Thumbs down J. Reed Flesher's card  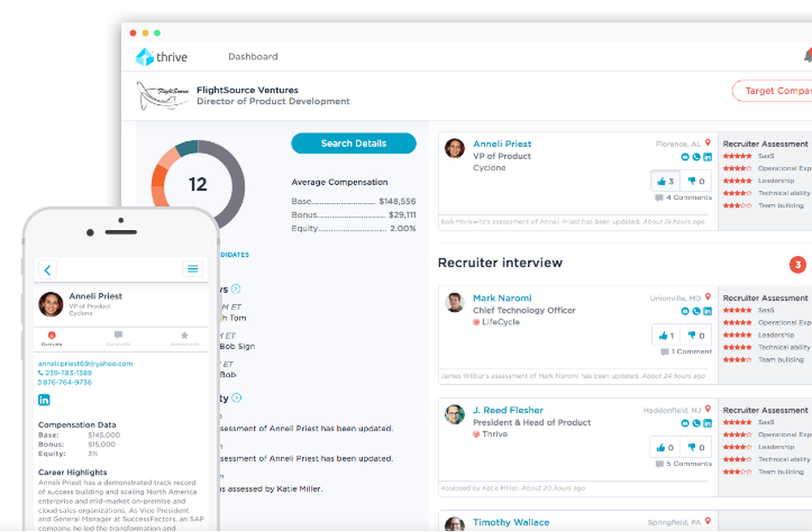point(696,448)
